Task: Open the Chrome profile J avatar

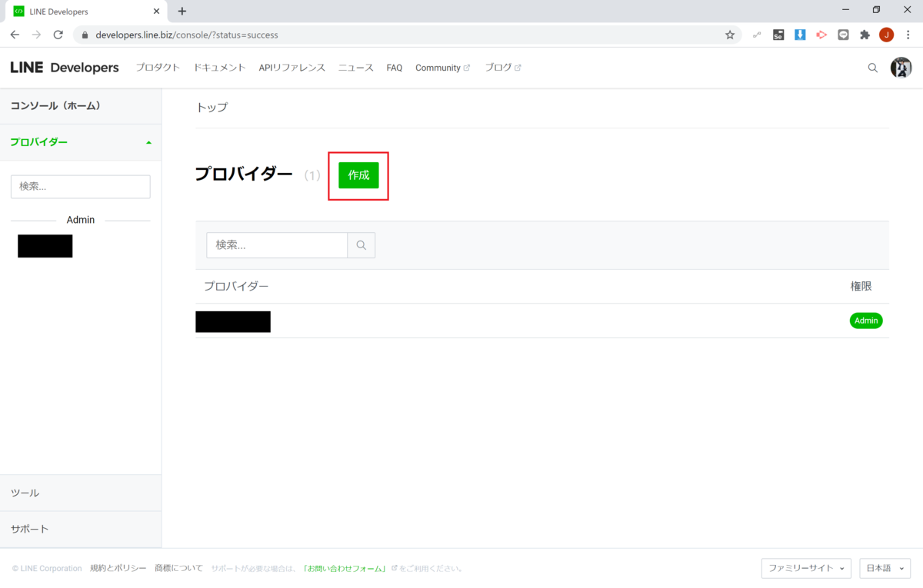Action: point(886,35)
